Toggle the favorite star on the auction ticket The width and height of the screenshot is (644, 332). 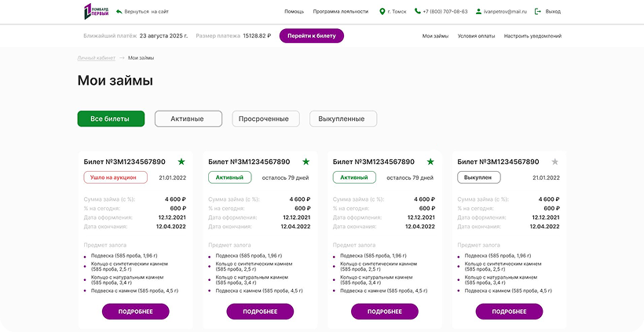pos(181,162)
